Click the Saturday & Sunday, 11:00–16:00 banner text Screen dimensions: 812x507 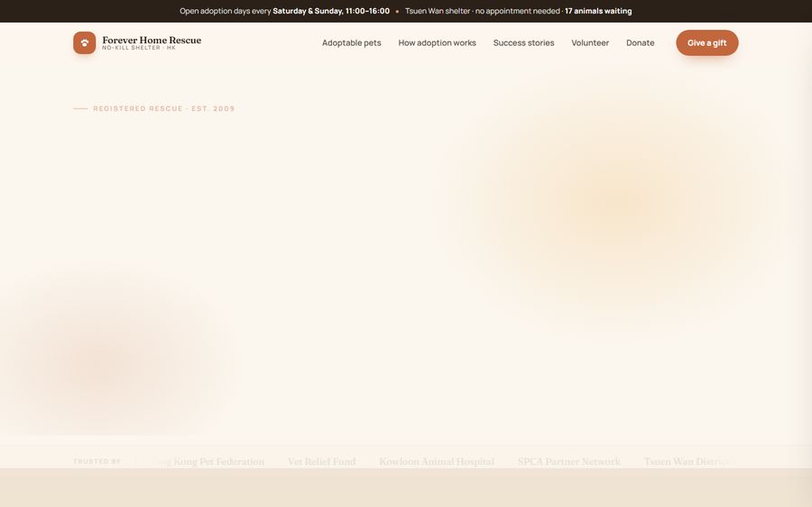pyautogui.click(x=331, y=11)
